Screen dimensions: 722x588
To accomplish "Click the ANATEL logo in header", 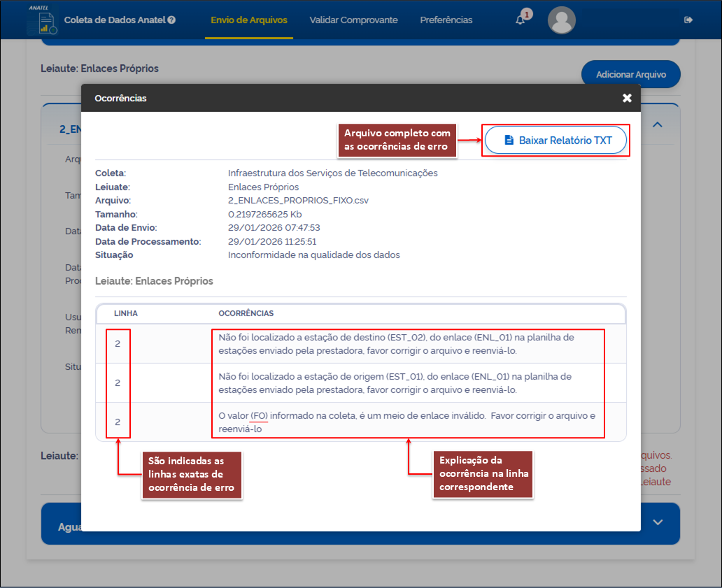I will pyautogui.click(x=41, y=20).
